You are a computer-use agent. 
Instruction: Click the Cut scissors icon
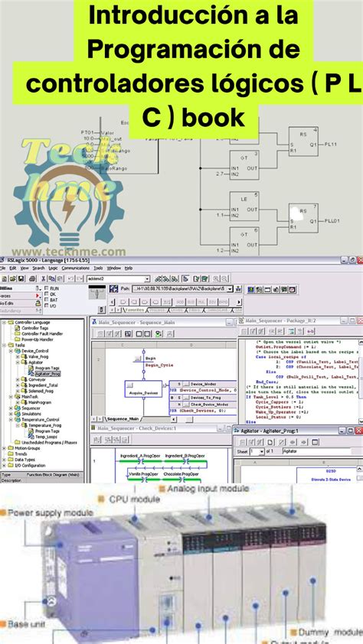click(x=43, y=279)
